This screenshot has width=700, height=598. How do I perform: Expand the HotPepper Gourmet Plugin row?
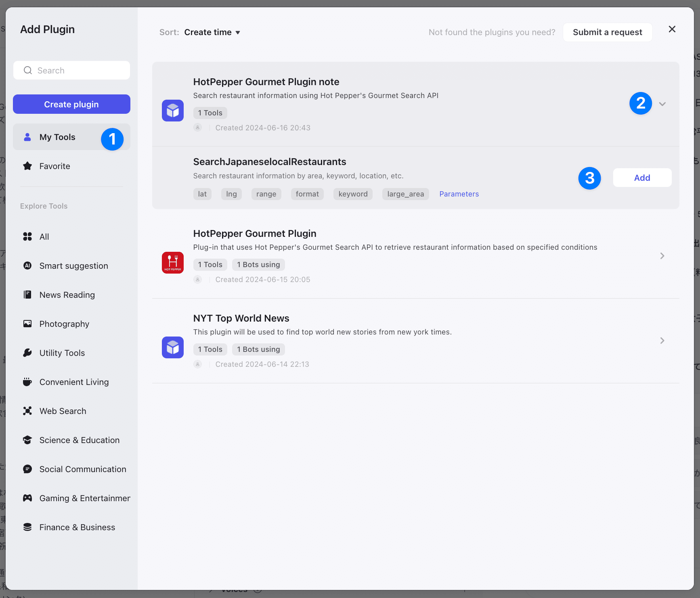pos(662,256)
